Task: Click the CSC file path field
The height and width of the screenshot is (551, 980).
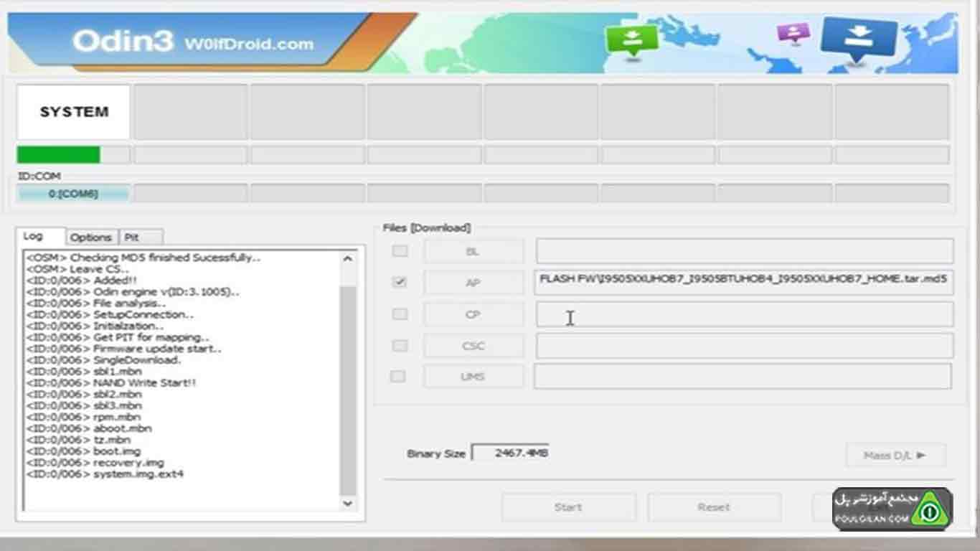Action: click(745, 345)
